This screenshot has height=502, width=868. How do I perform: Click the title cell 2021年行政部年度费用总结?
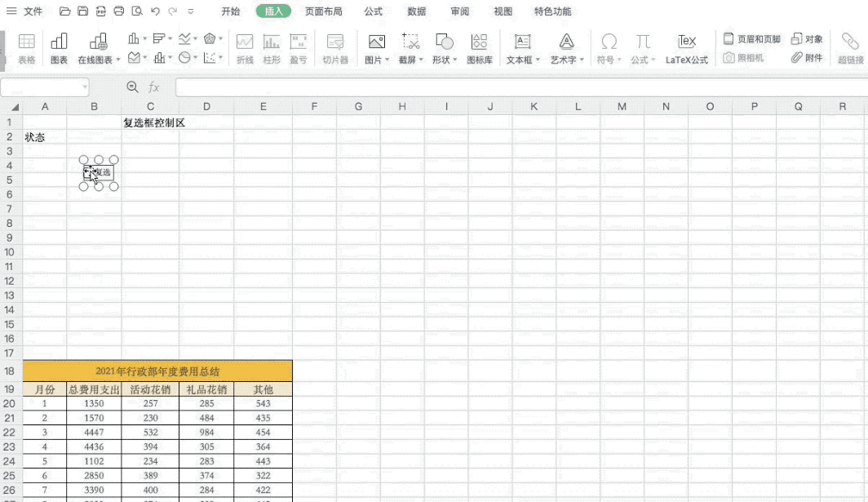pyautogui.click(x=157, y=371)
